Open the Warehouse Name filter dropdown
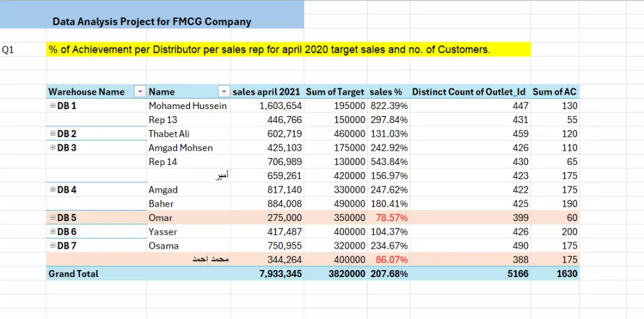Viewport: 644px width, 319px height. (140, 92)
